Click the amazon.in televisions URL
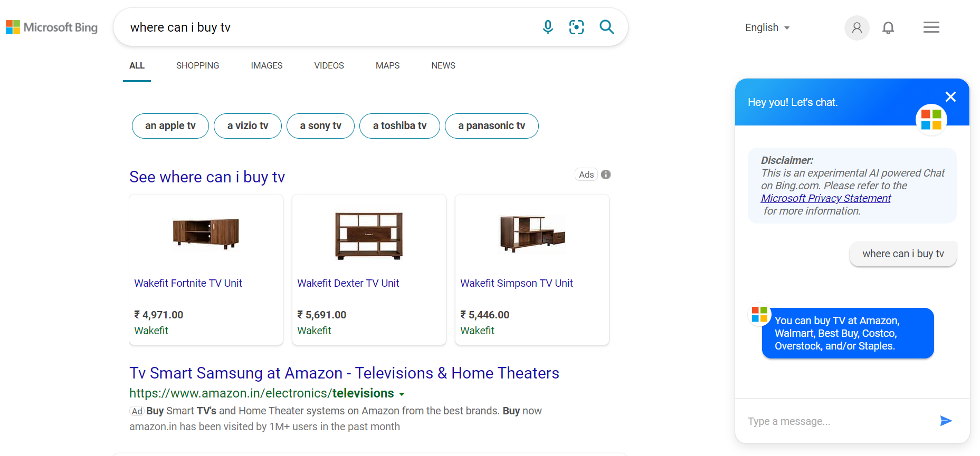Image resolution: width=980 pixels, height=456 pixels. pyautogui.click(x=261, y=393)
